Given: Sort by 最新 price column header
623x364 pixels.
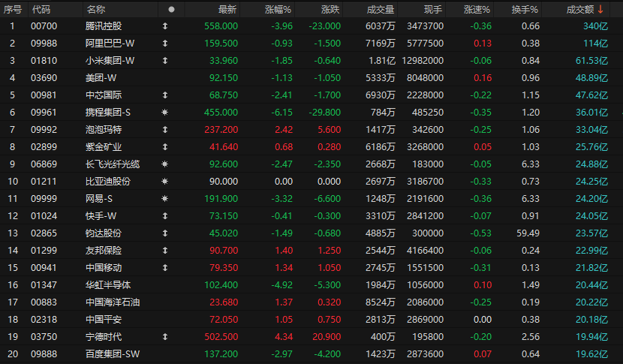Looking at the screenshot, I should click(227, 10).
